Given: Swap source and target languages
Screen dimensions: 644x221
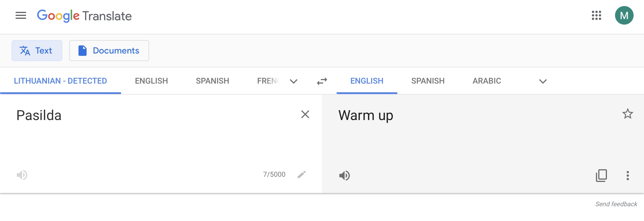Looking at the screenshot, I should click(322, 81).
